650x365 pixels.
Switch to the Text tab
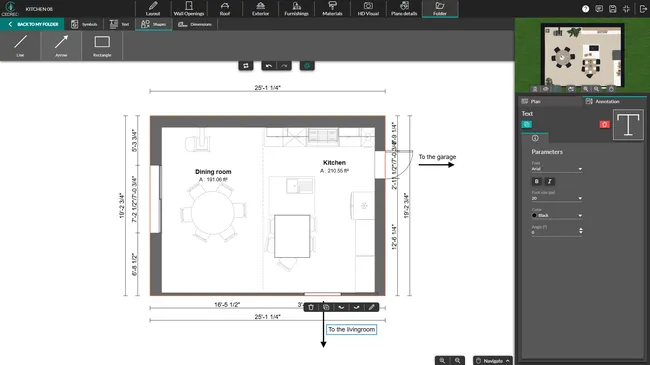click(x=119, y=24)
